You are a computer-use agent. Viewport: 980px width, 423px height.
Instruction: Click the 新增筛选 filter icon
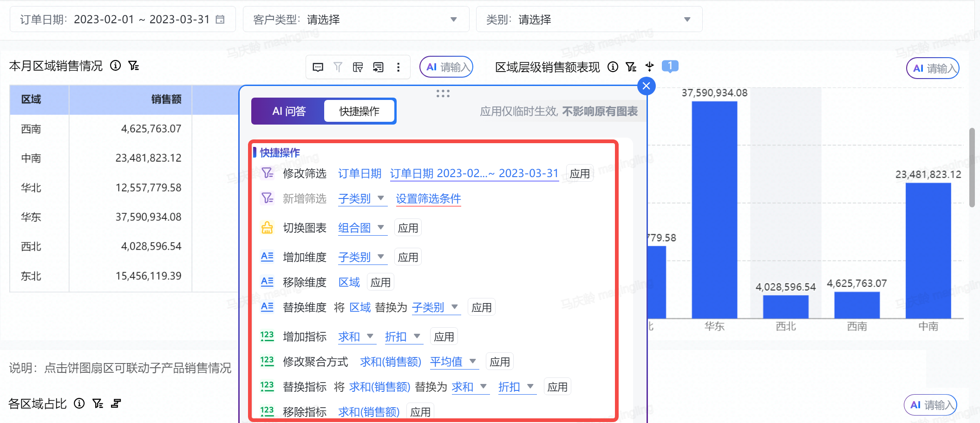tap(267, 198)
